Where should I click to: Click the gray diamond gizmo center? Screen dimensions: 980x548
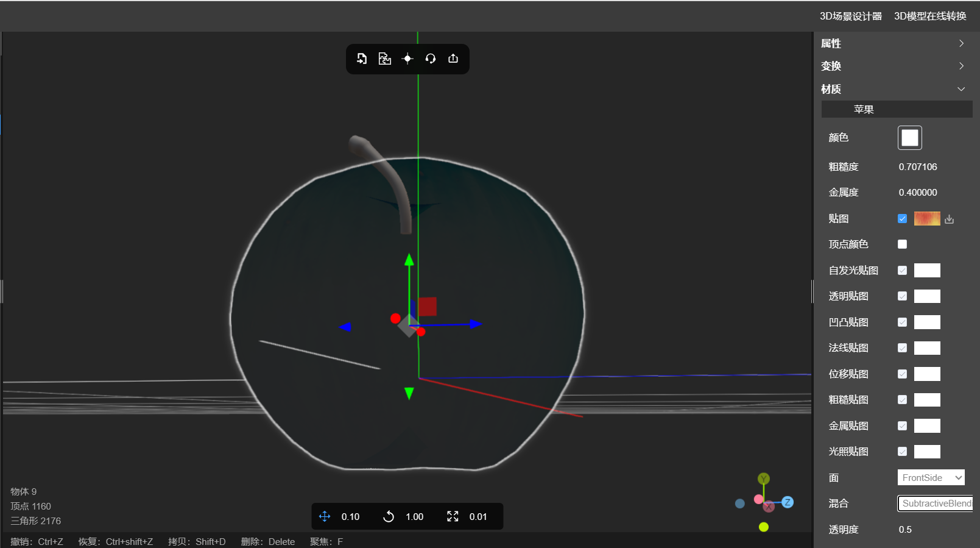click(x=408, y=326)
